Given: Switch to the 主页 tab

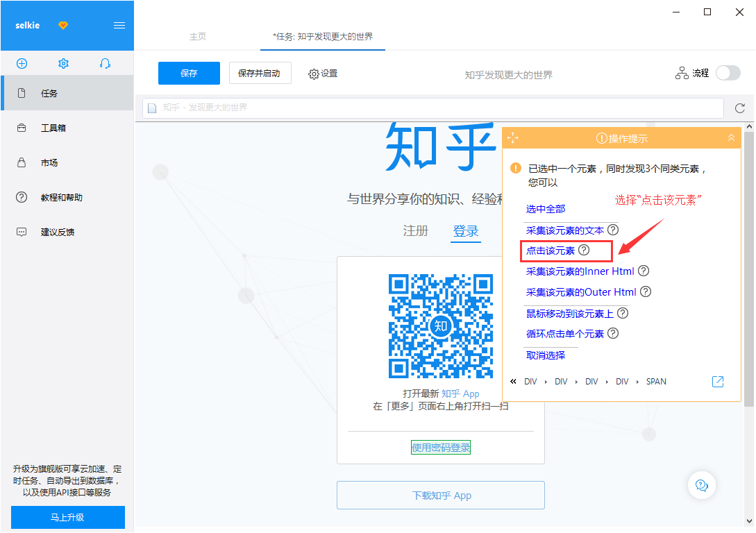Looking at the screenshot, I should 198,36.
